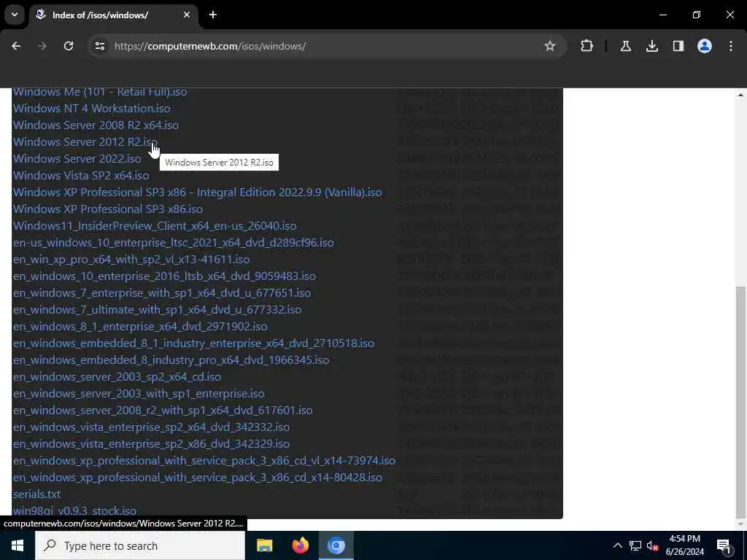Close the Index of /isos/windows/ tab
Viewport: 747px width, 560px height.
187,15
